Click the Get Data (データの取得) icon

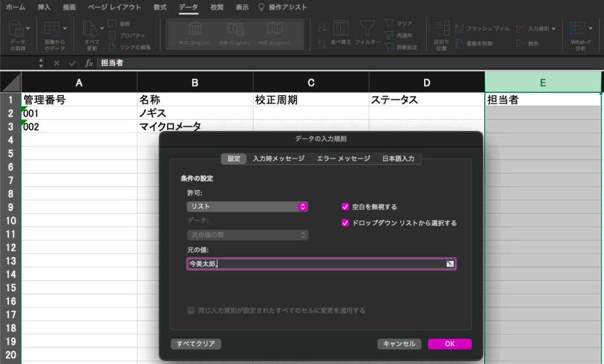pyautogui.click(x=17, y=29)
